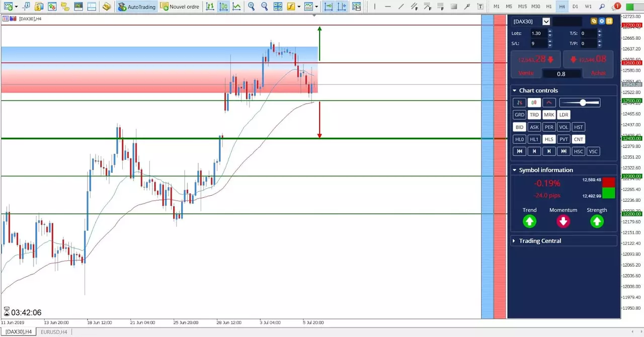
Task: Switch to D1 timeframe
Action: pos(575,7)
